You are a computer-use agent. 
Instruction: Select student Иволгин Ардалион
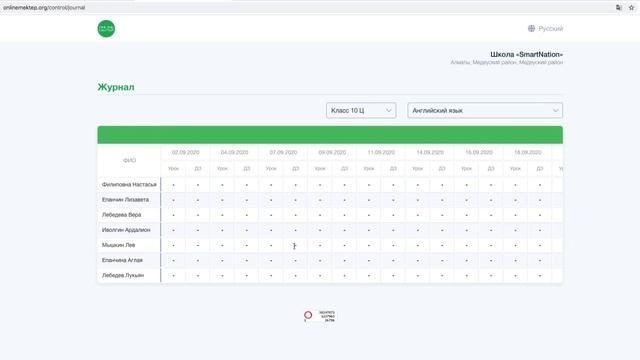(126, 230)
